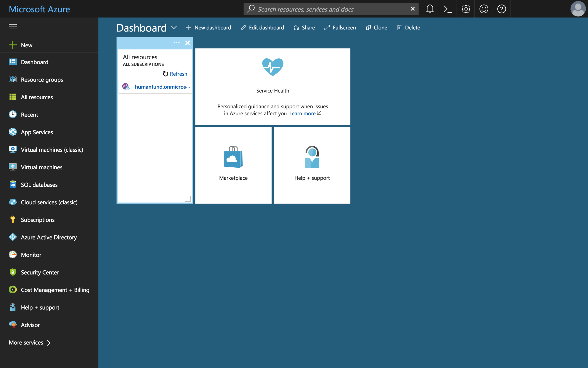Switch dashboard to Fullscreen
Screen dimensions: 588x368
click(x=340, y=28)
